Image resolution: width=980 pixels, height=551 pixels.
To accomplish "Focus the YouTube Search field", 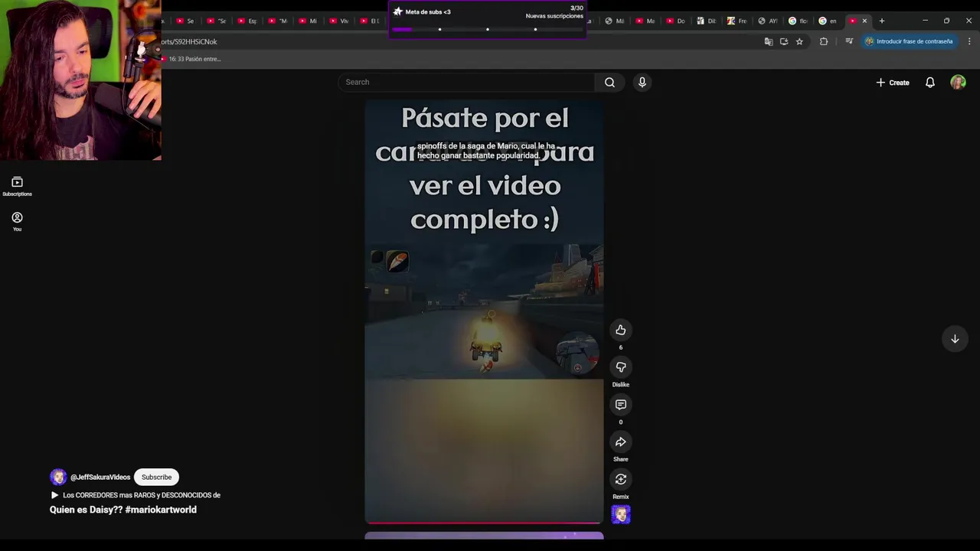I will (x=466, y=82).
